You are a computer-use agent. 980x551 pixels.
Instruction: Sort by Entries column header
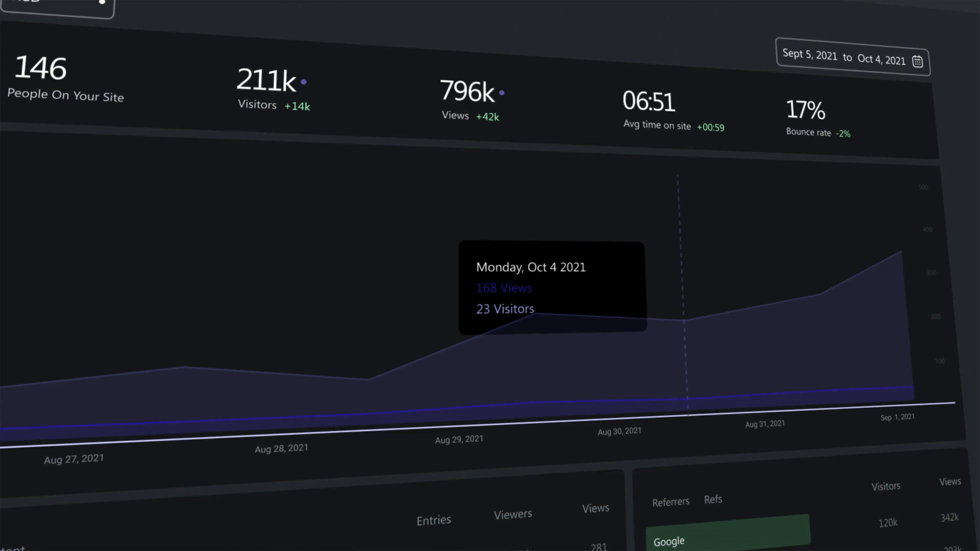[434, 520]
